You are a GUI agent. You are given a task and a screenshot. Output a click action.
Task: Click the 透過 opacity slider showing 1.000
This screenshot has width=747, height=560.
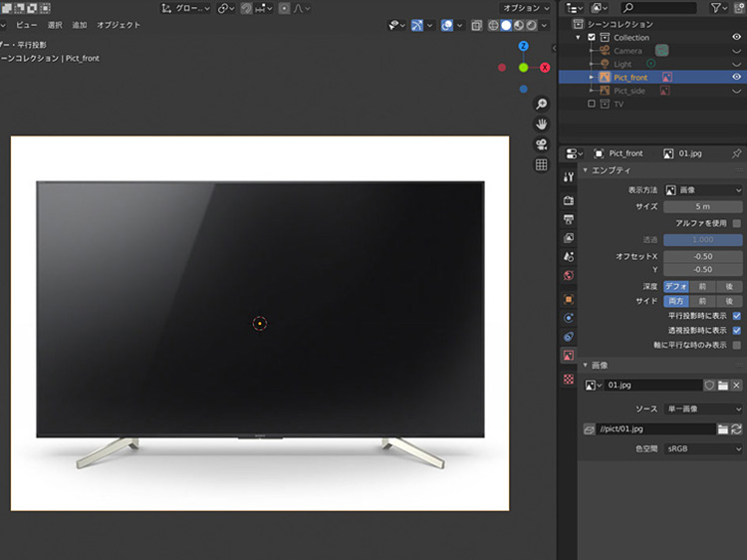coord(703,240)
